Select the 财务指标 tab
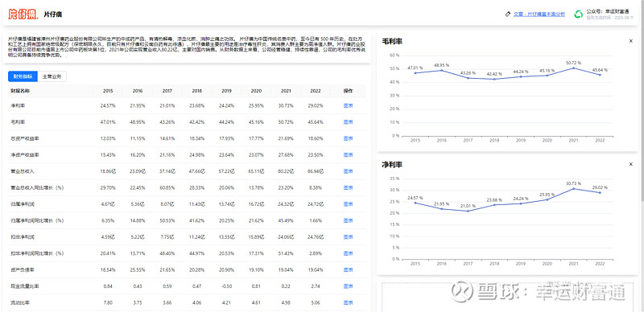The width and height of the screenshot is (644, 312). pos(23,76)
